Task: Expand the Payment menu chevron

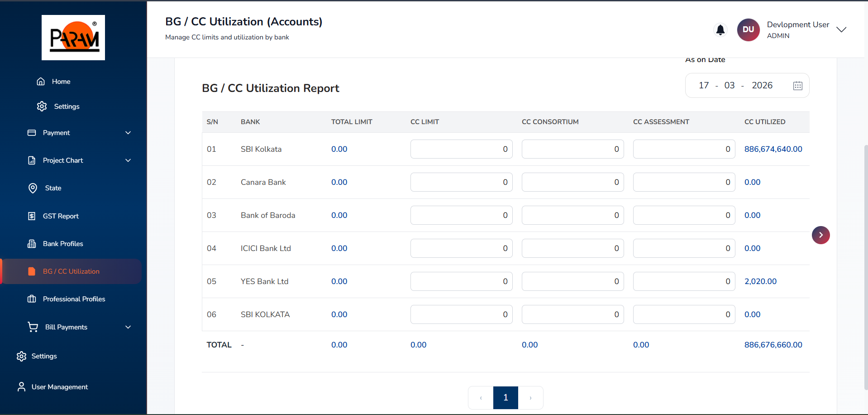Action: (x=128, y=133)
